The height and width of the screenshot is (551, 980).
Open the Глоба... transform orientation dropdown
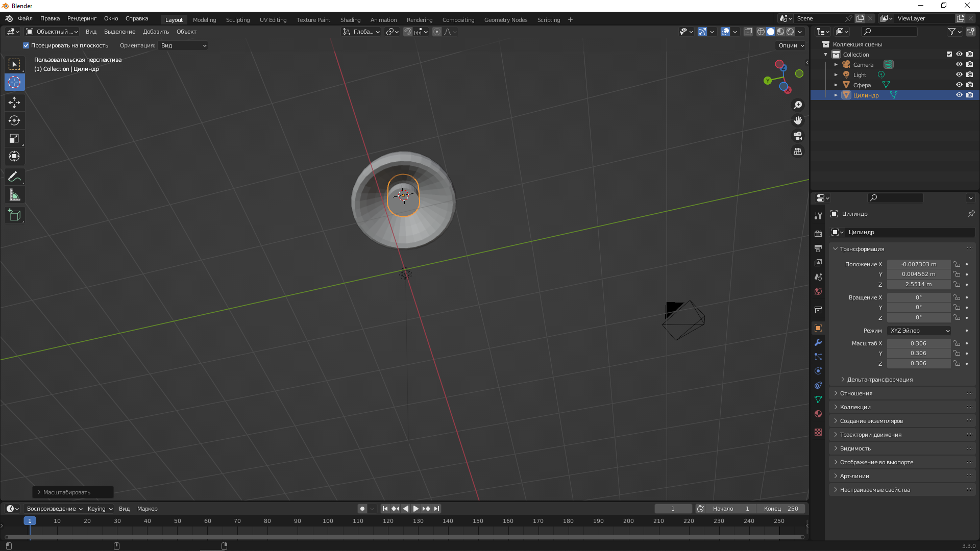click(x=361, y=32)
